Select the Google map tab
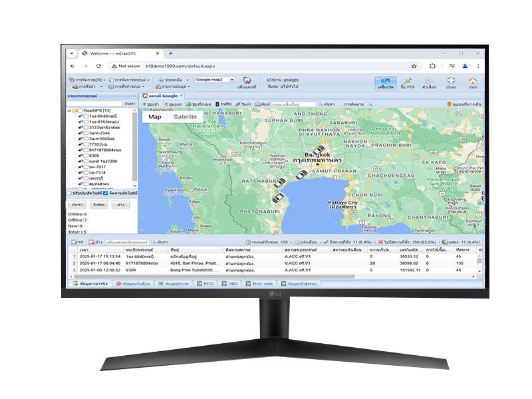 (x=162, y=96)
